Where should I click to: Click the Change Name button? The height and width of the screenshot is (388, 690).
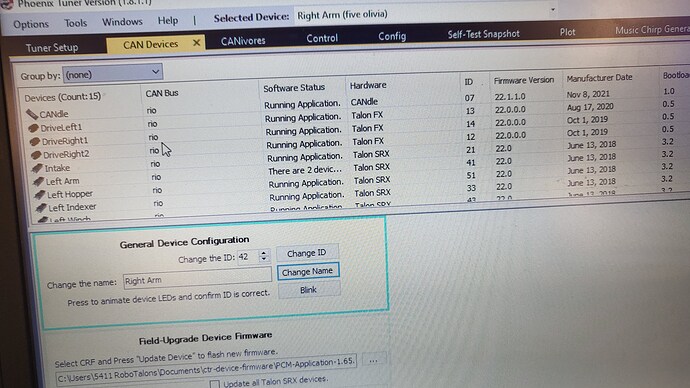(x=308, y=271)
